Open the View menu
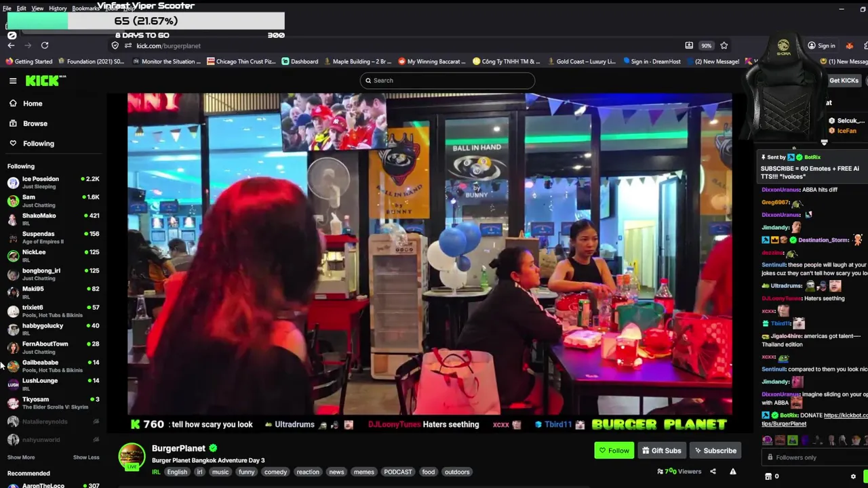The width and height of the screenshot is (868, 488). (x=37, y=9)
